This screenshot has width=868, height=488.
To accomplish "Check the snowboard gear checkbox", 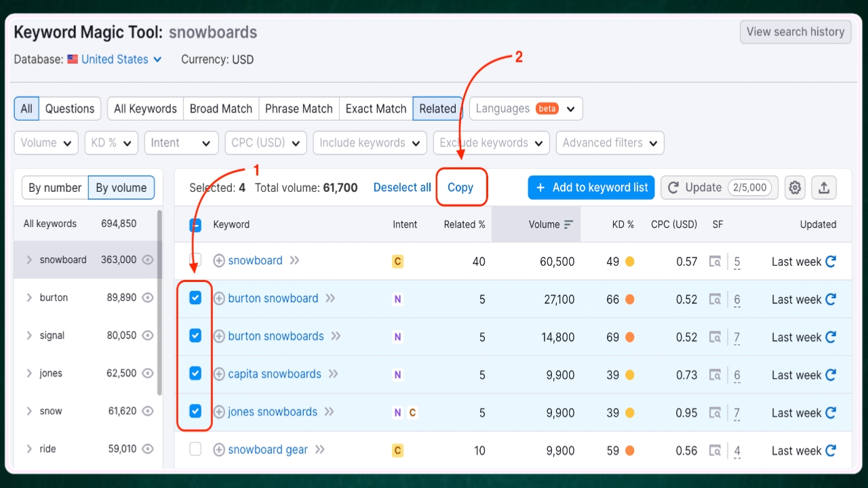I will point(195,449).
